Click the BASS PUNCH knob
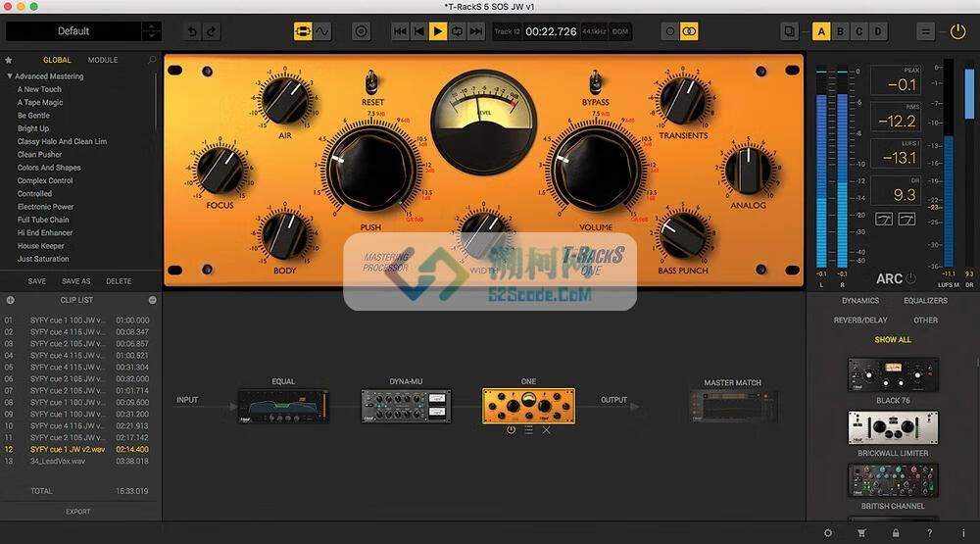980x544 pixels. [x=682, y=235]
